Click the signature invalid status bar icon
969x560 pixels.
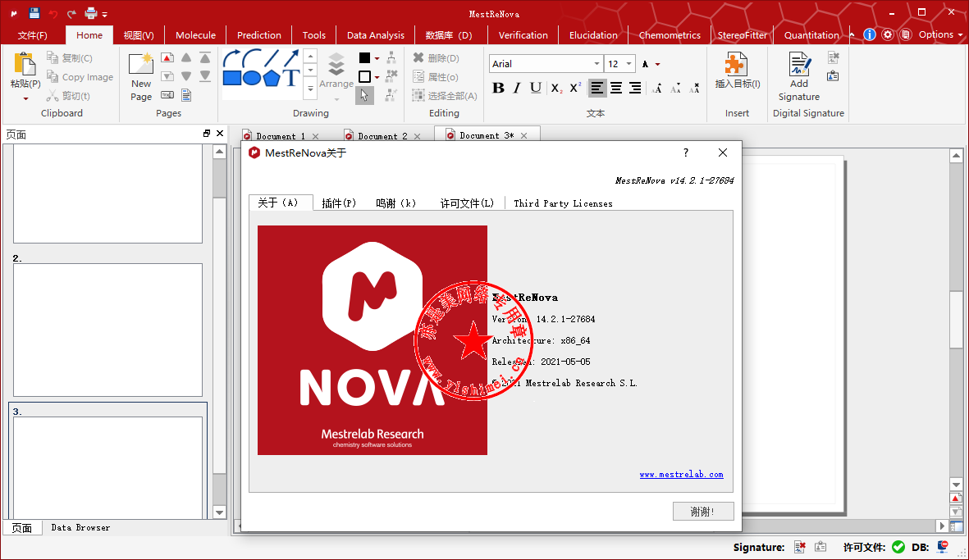(800, 547)
